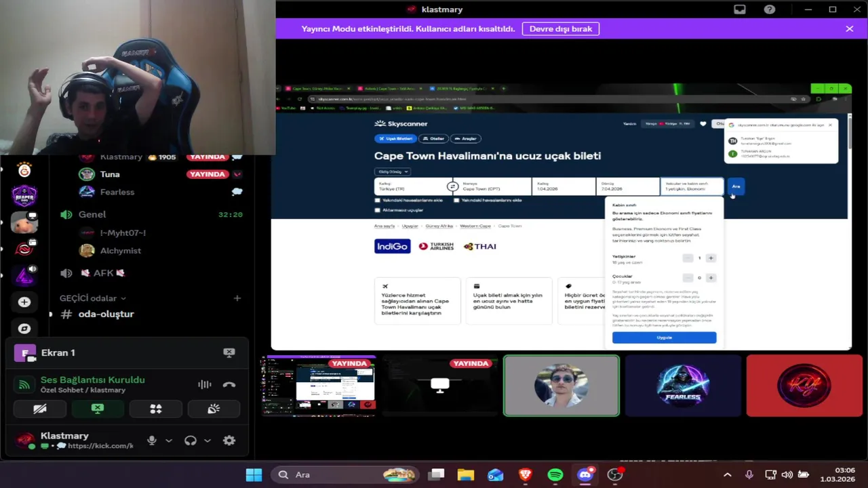The width and height of the screenshot is (868, 488).
Task: Open the Klastmary user profile panel
Action: pyautogui.click(x=75, y=441)
